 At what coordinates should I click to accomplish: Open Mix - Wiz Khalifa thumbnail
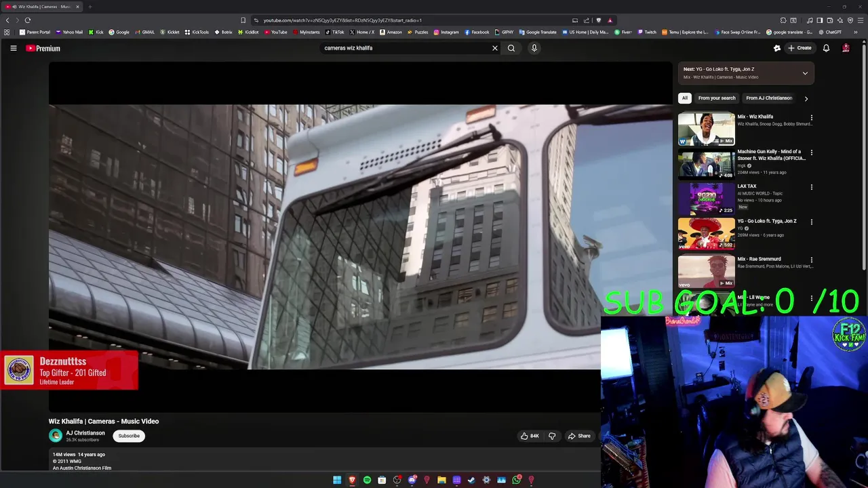[707, 129]
